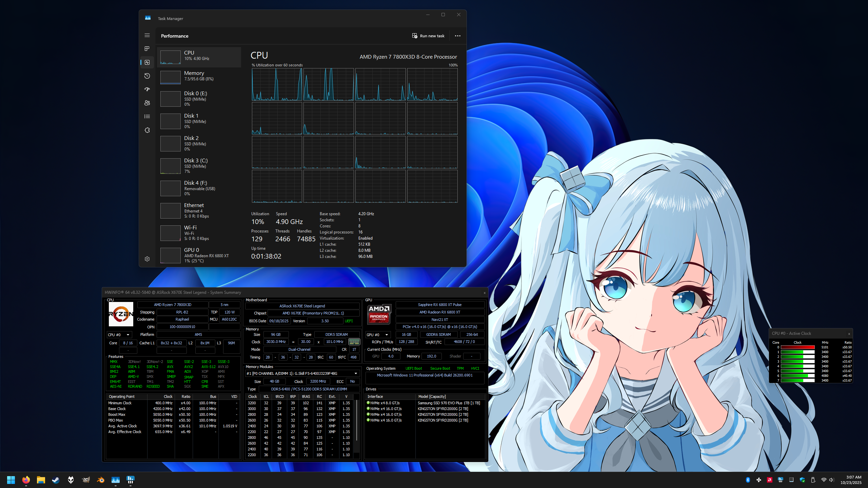Open Task Manager settings gear
This screenshot has width=868, height=488.
(x=147, y=259)
